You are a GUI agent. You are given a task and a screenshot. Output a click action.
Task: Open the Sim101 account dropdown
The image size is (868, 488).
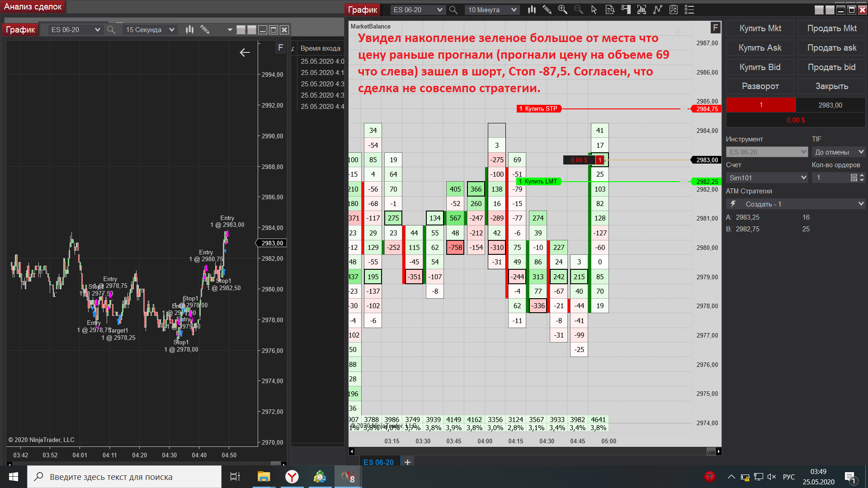(767, 178)
